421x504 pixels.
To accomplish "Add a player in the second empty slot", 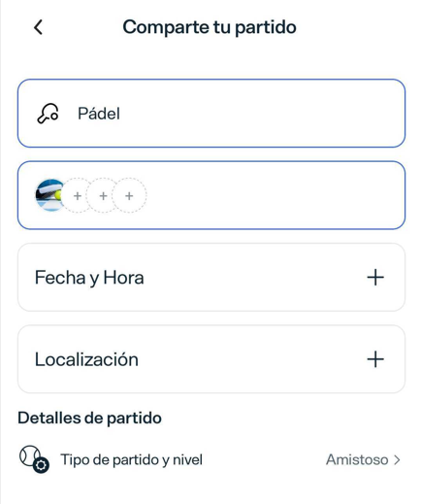I will pyautogui.click(x=103, y=195).
